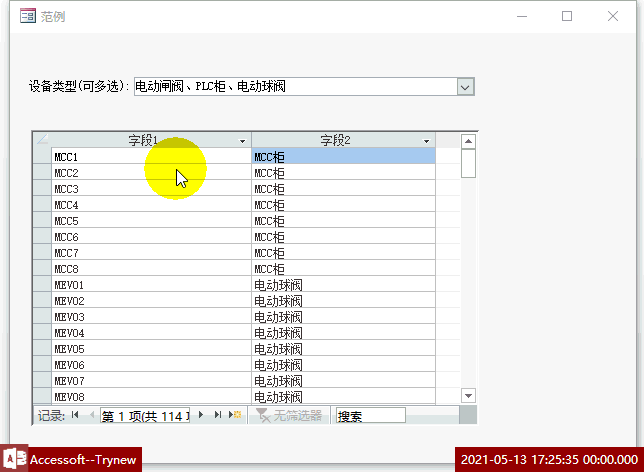This screenshot has height=472, width=644.
Task: Select cell MCC5
Action: coord(151,221)
